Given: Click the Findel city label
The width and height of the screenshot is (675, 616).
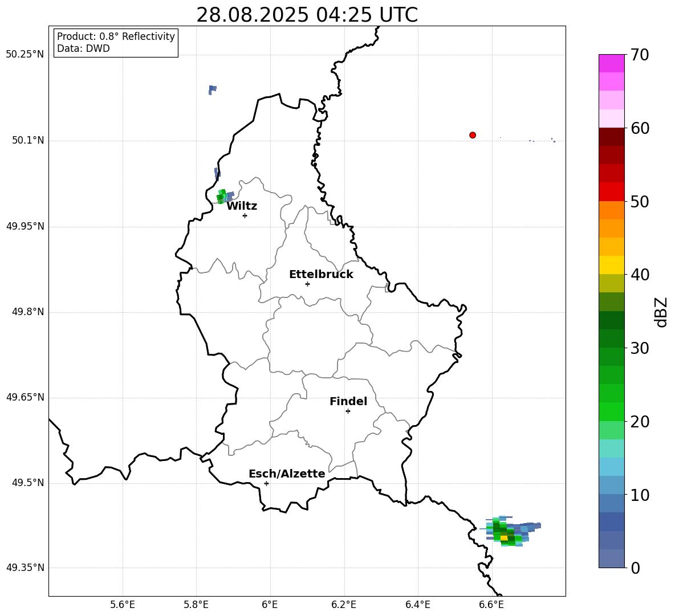Looking at the screenshot, I should pyautogui.click(x=348, y=401).
